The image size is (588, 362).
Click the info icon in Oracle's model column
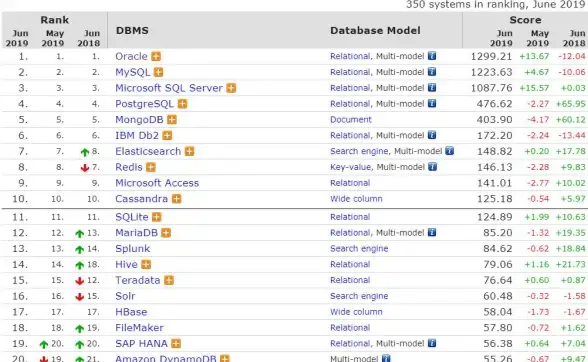[x=432, y=56]
